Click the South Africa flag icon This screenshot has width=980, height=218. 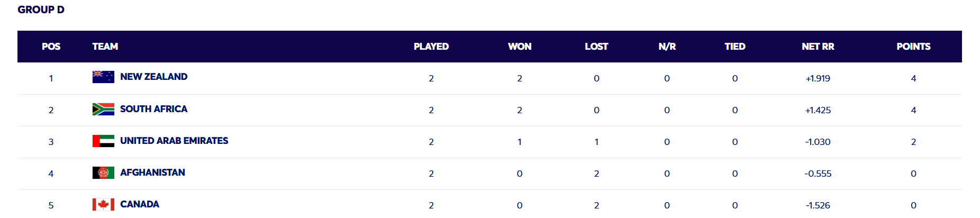103,109
